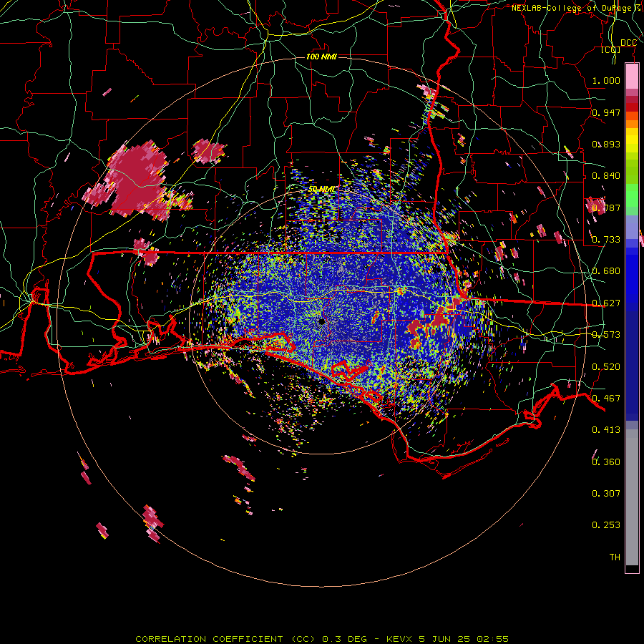Image resolution: width=644 pixels, height=644 pixels.
Task: Click the 0.840 scale value
Action: pos(606,176)
